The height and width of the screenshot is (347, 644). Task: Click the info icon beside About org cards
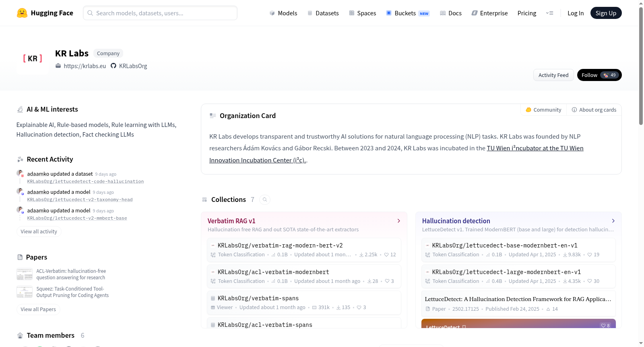point(574,110)
